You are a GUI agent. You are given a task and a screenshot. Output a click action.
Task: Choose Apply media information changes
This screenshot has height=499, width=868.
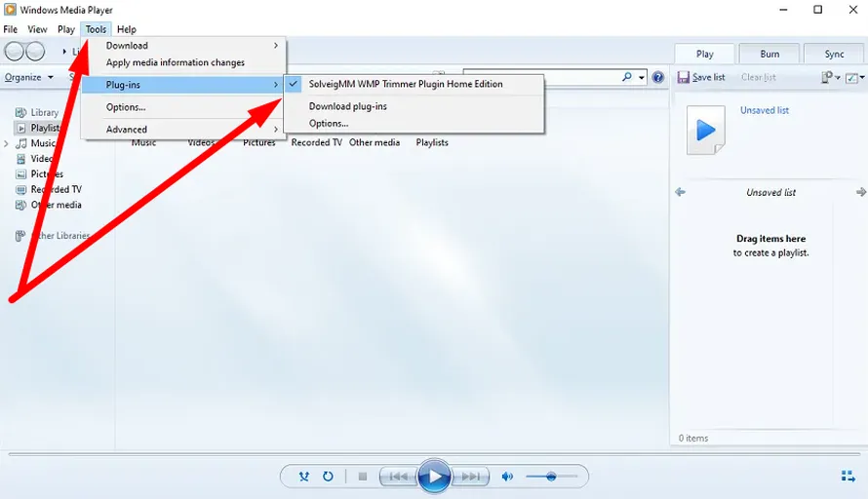(x=183, y=62)
